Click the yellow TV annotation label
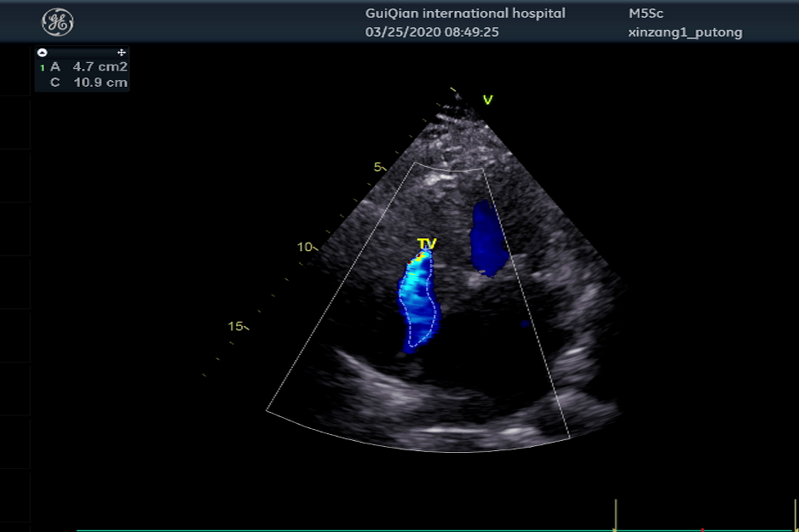The width and height of the screenshot is (799, 532). [427, 243]
